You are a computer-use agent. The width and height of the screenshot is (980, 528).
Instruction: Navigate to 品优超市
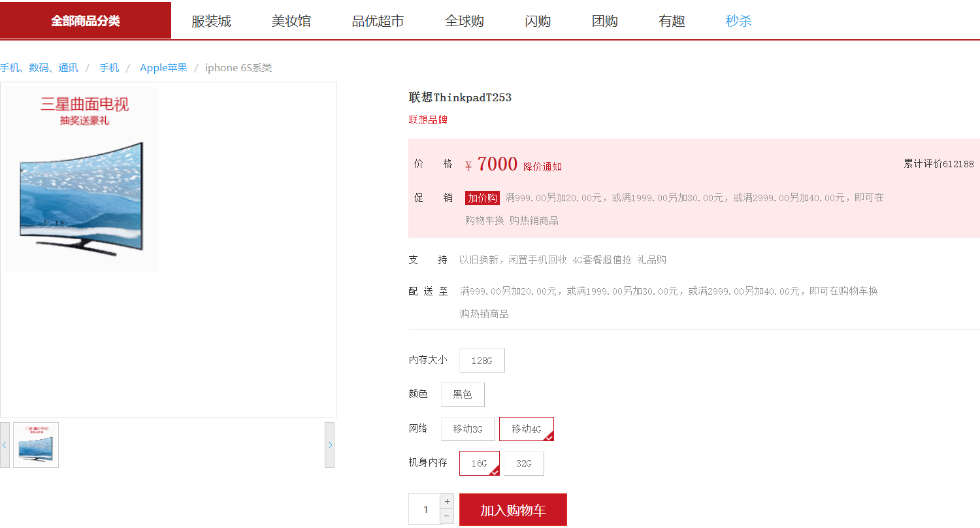pyautogui.click(x=378, y=21)
